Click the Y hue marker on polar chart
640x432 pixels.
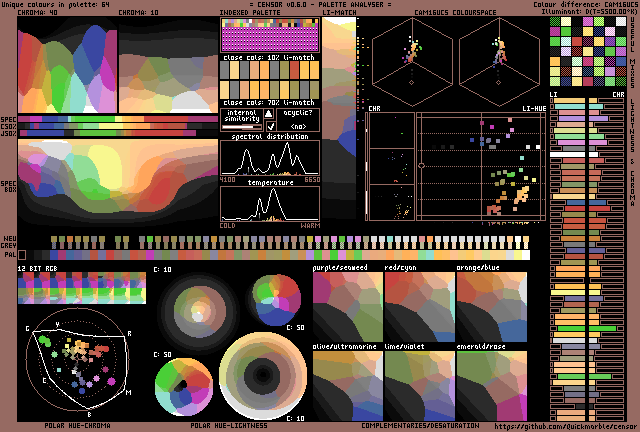click(58, 325)
